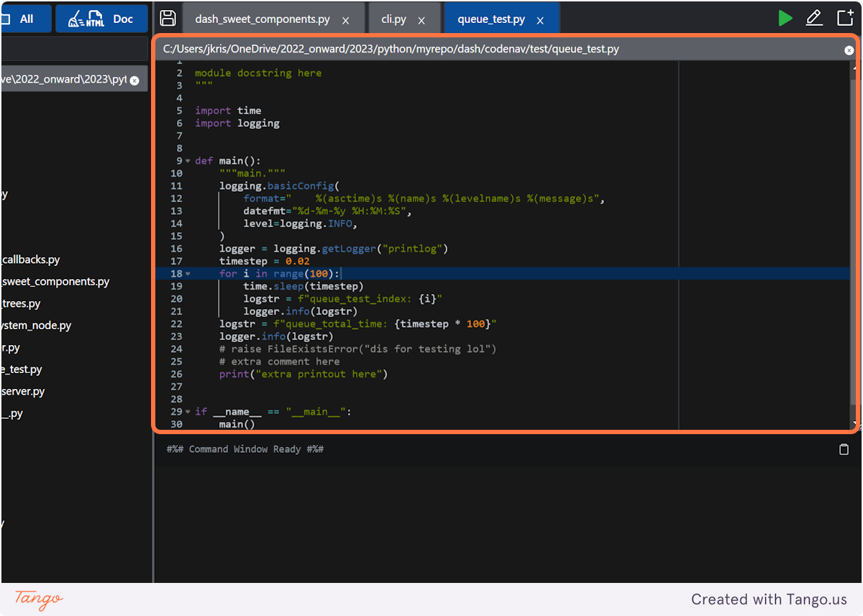Close the queue_test.py tab
The width and height of the screenshot is (863, 616).
(x=540, y=21)
